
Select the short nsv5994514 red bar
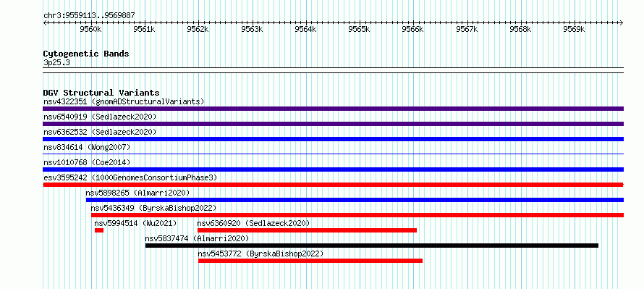click(99, 230)
